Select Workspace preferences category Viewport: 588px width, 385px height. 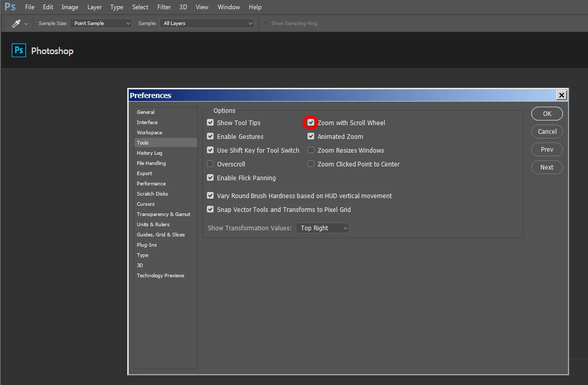pos(166,132)
